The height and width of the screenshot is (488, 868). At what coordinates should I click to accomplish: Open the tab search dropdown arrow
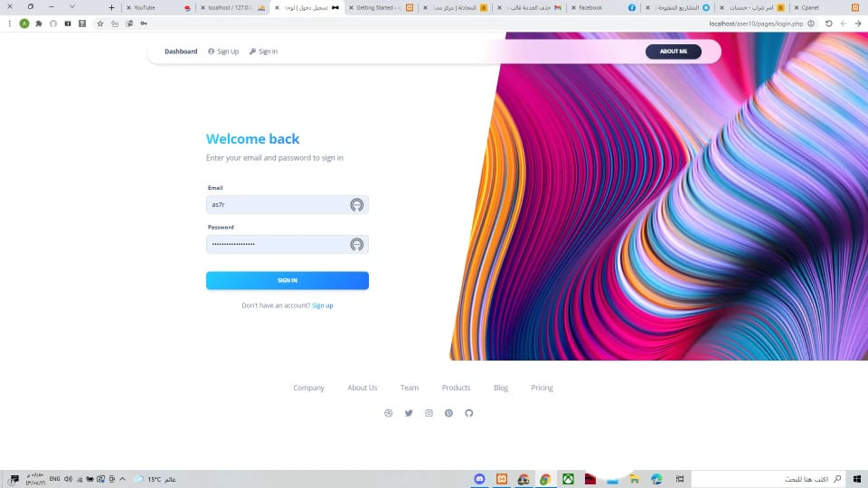(72, 7)
